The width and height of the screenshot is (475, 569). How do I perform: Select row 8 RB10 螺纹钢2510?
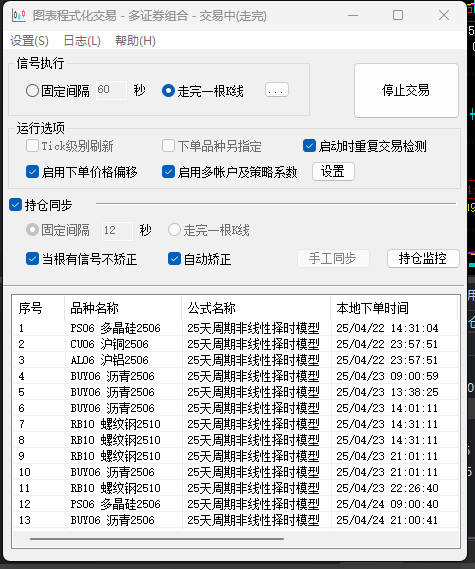(235, 440)
